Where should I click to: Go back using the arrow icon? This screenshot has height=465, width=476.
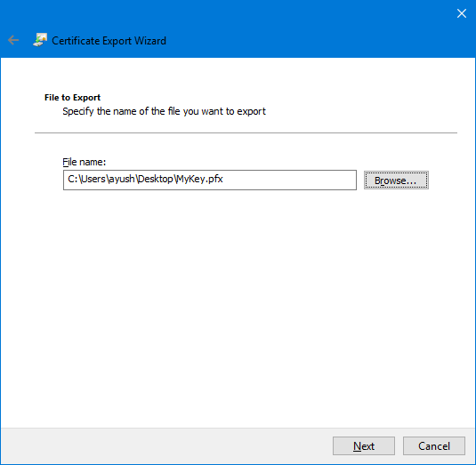coord(13,40)
